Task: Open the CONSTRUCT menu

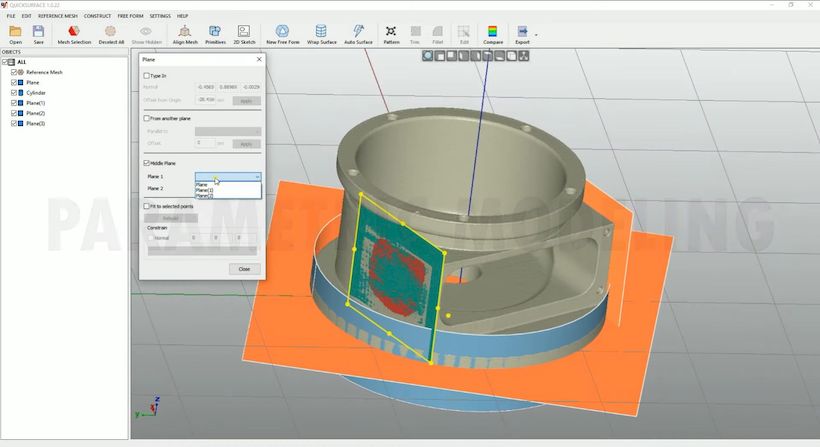Action: pyautogui.click(x=97, y=16)
